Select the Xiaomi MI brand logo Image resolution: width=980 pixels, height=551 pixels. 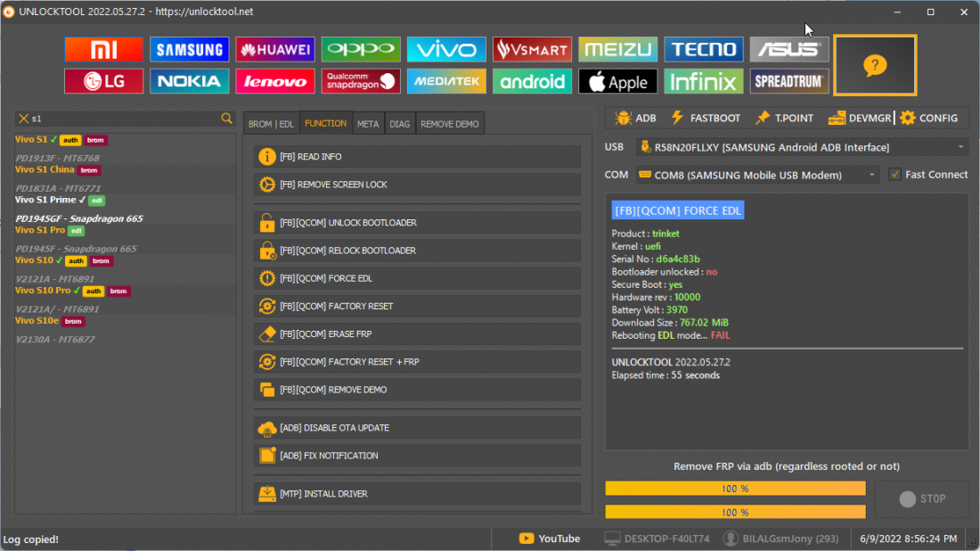pyautogui.click(x=103, y=49)
